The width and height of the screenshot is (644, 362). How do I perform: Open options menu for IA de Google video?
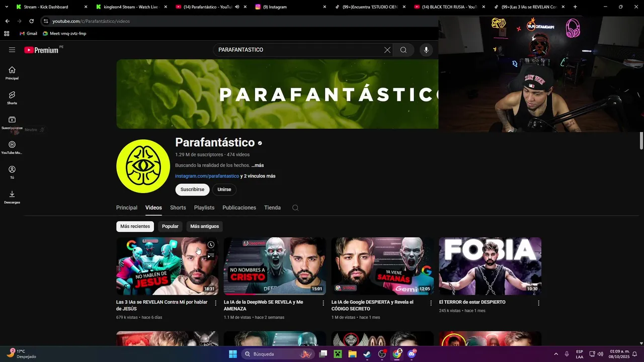point(431,303)
